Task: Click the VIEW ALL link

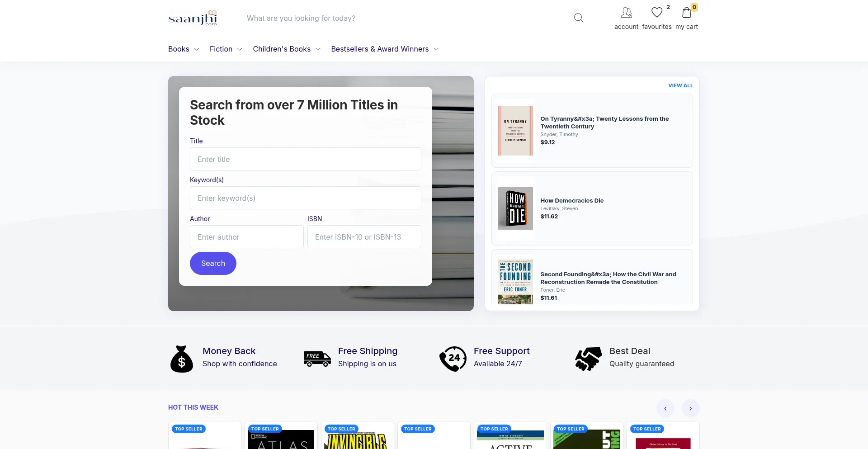Action: (x=680, y=85)
